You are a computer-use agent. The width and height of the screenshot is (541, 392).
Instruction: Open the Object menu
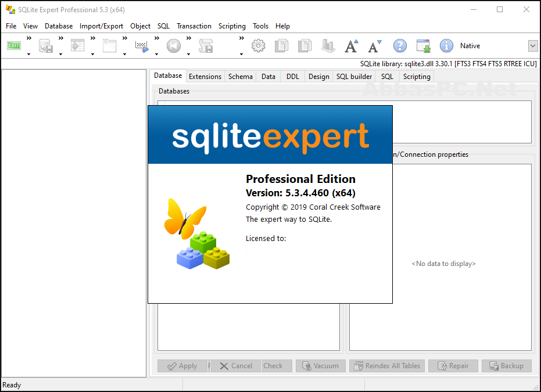[140, 26]
